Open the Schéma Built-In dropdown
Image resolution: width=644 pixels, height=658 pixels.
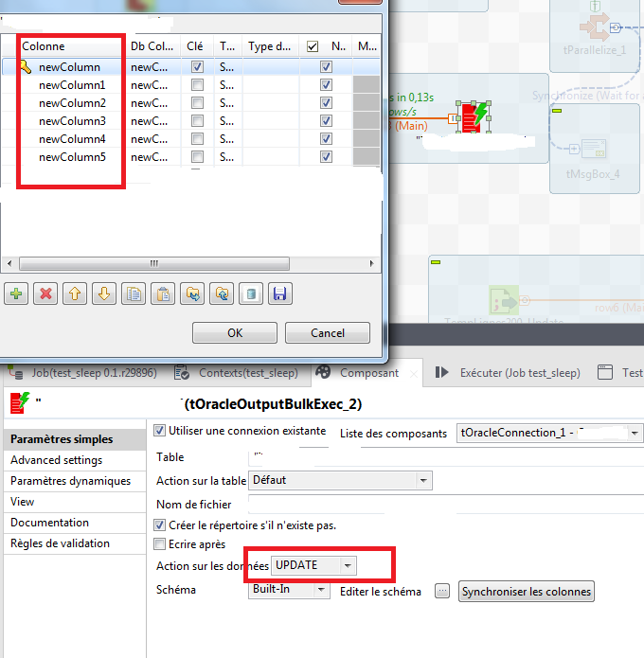[x=321, y=590]
